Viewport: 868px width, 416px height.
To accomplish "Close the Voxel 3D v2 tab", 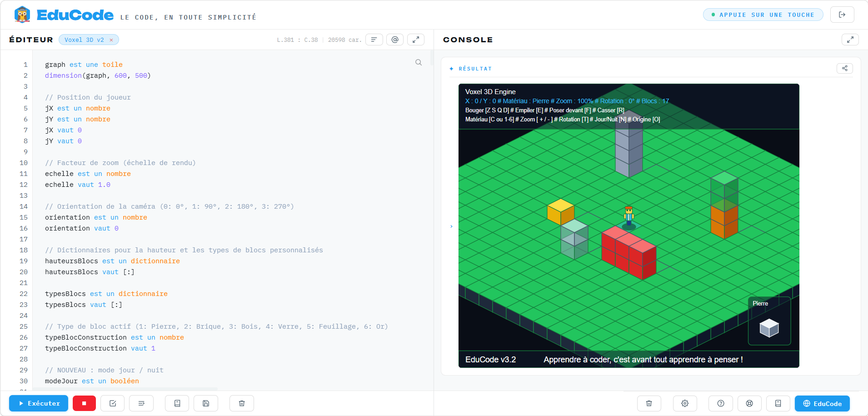I will [x=111, y=40].
